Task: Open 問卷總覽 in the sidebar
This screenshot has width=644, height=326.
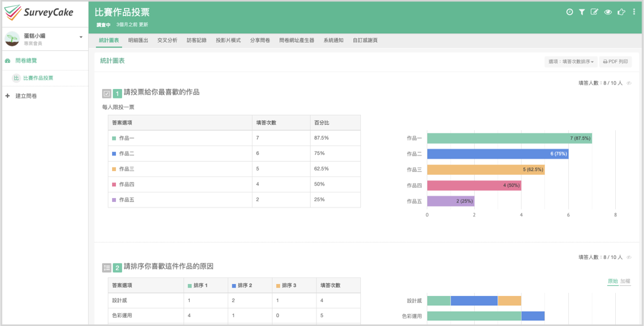Action: pyautogui.click(x=26, y=60)
